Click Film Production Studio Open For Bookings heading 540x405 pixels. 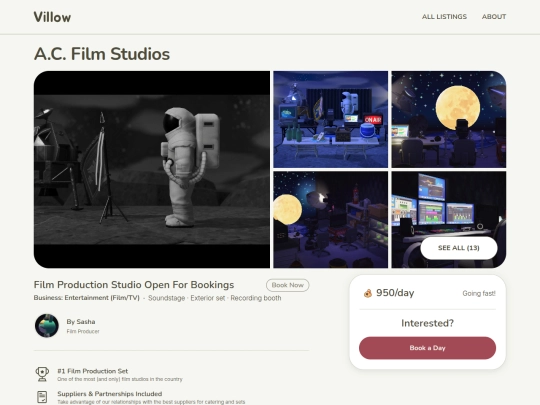(134, 285)
